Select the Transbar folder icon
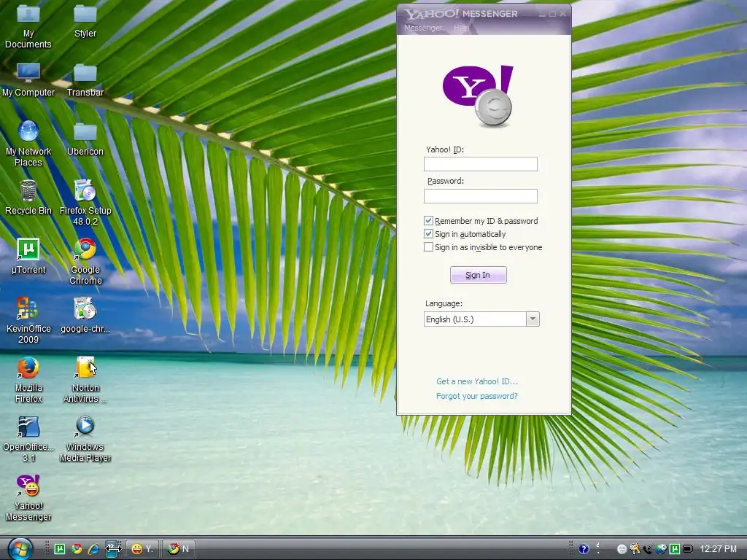This screenshot has width=747, height=560. (85, 80)
